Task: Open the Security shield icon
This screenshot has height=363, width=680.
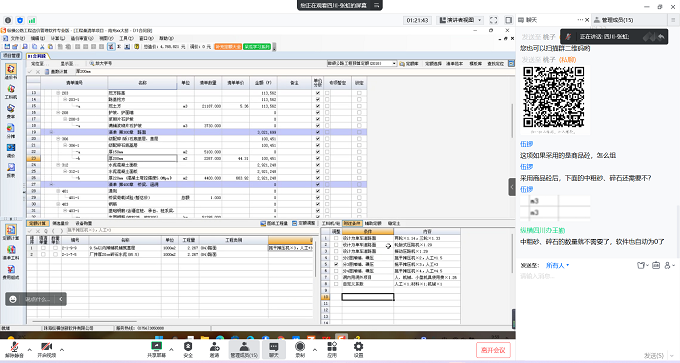Action: click(188, 349)
